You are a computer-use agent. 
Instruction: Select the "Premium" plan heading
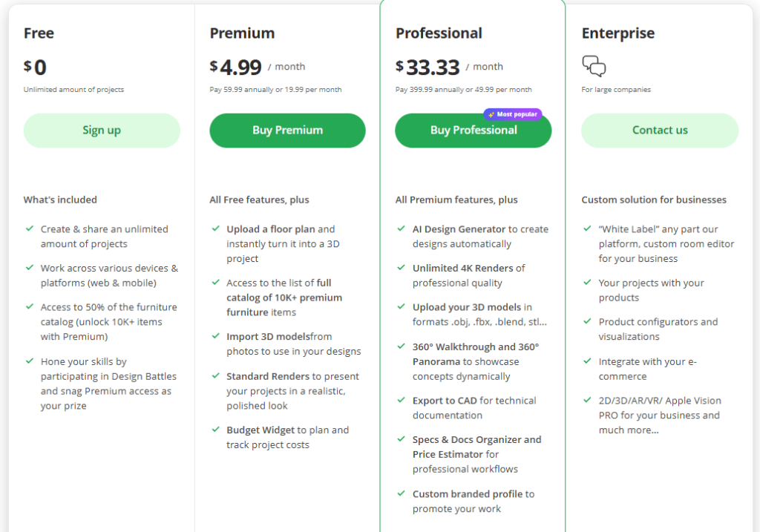(242, 33)
